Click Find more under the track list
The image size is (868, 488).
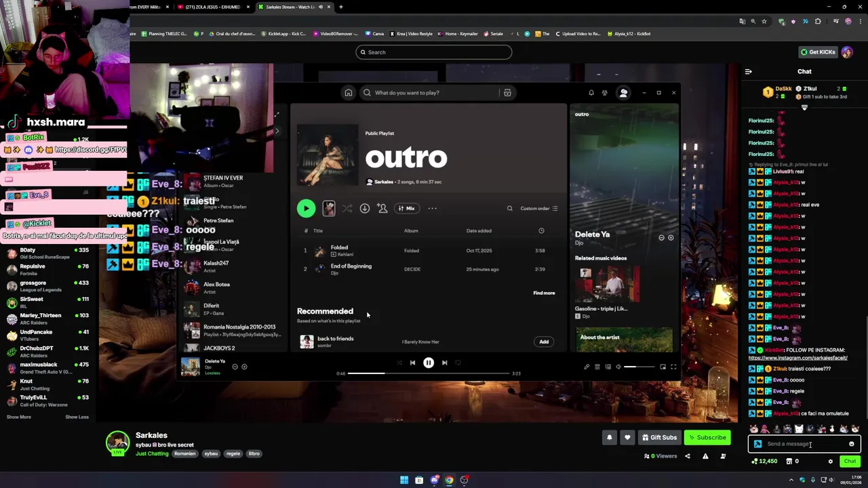pyautogui.click(x=544, y=293)
